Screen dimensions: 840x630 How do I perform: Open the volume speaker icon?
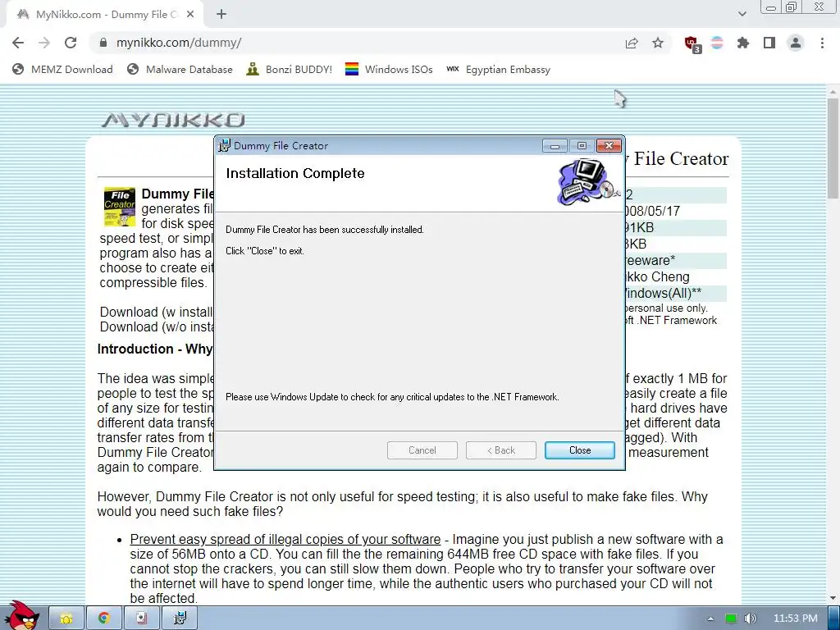click(x=751, y=619)
